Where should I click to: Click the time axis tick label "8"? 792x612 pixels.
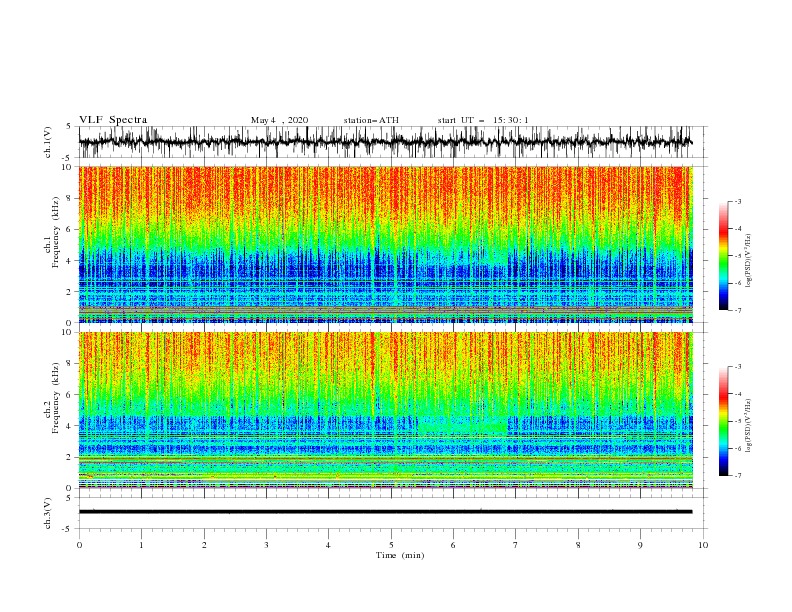[x=578, y=545]
